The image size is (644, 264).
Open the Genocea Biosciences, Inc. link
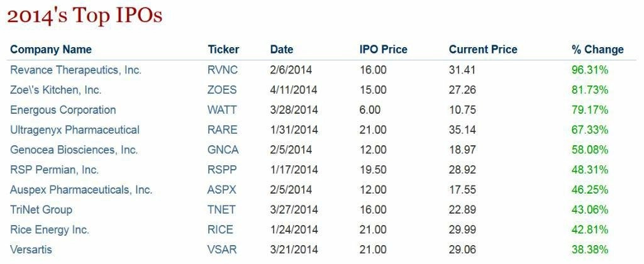74,150
